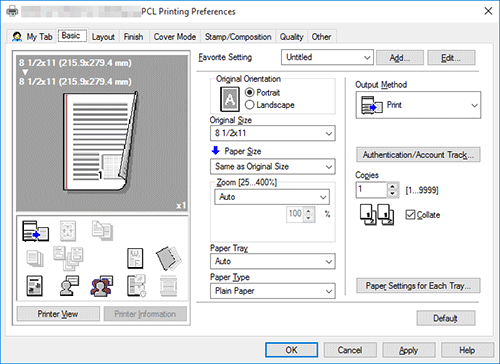The height and width of the screenshot is (364, 500).
Task: Switch to the Layout tab
Action: [x=103, y=37]
